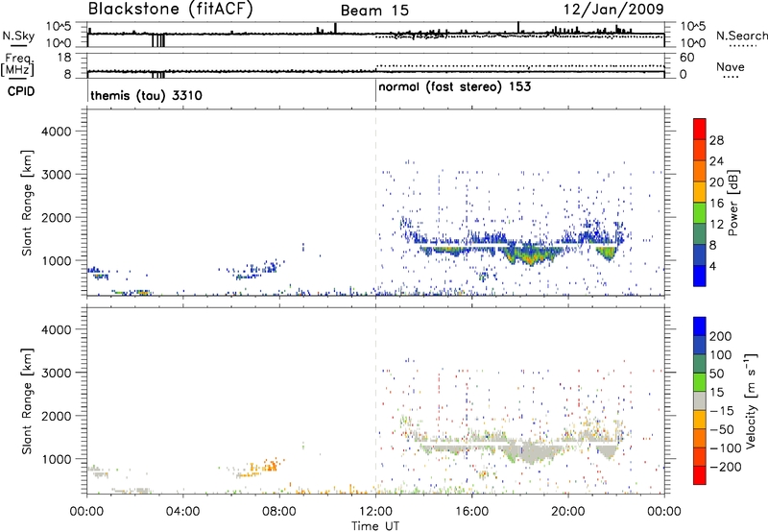Click the blue 4 dB power color band
This screenshot has height=532, width=768.
(700, 276)
